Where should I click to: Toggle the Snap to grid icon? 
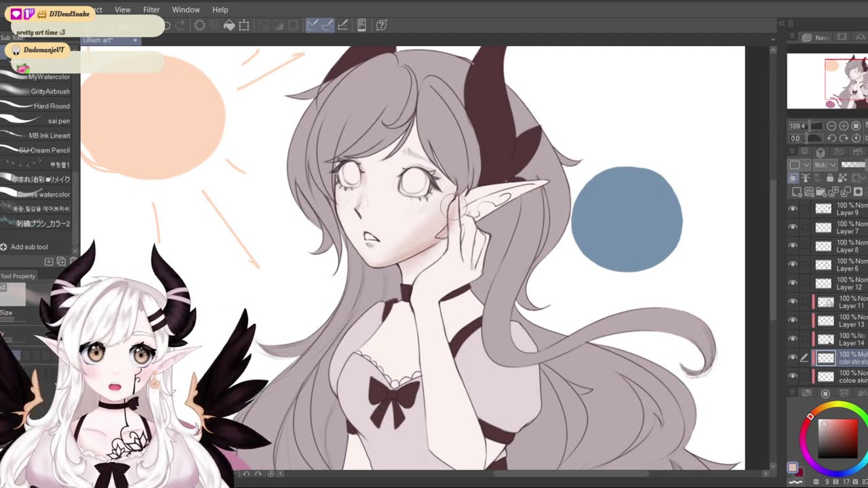[343, 25]
